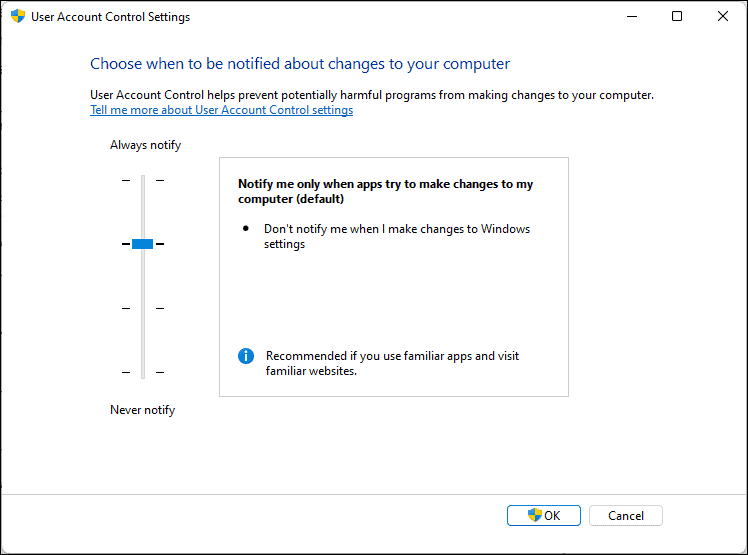Click the window title text
748x555 pixels.
tap(111, 17)
